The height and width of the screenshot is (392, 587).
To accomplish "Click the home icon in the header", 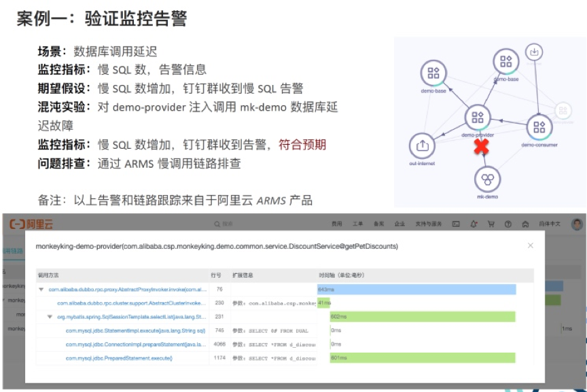I will (x=525, y=224).
